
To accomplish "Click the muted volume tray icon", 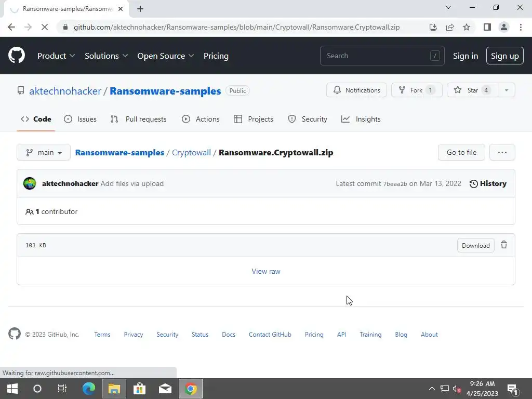I will pos(457,389).
